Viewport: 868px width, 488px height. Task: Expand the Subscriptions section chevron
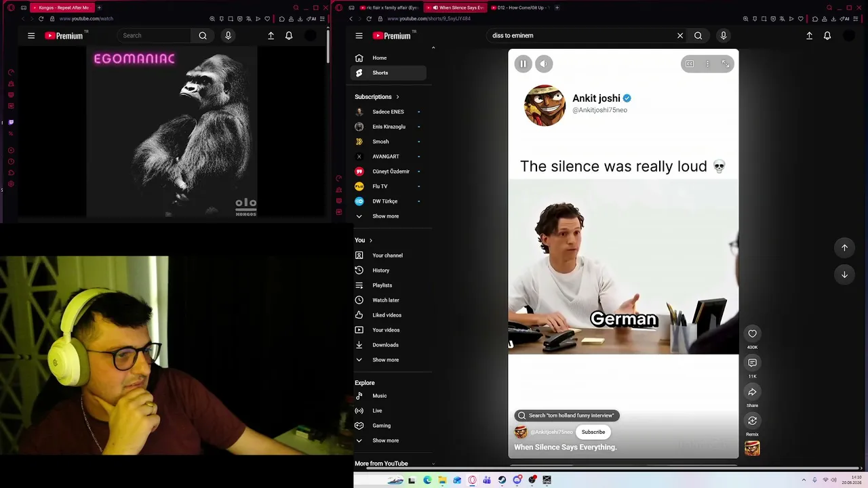point(397,97)
